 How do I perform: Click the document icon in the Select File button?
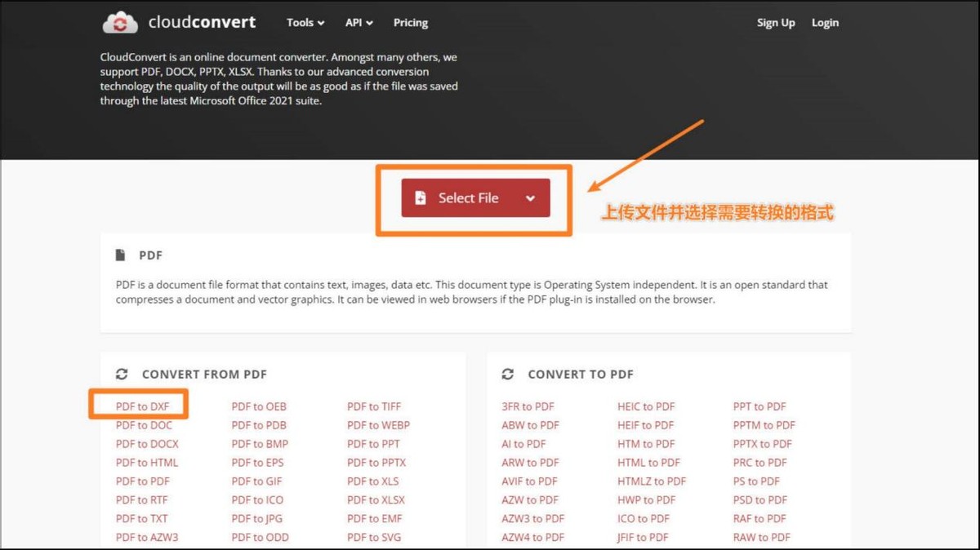coord(420,197)
